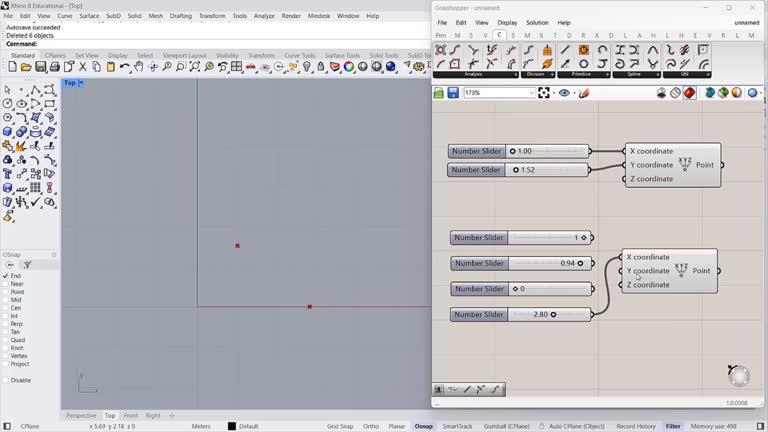This screenshot has height=432, width=768.
Task: Open the Grasshopper zoom percentage dropdown
Action: [530, 93]
